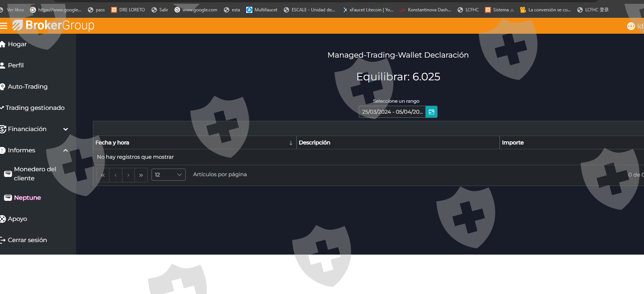Click Cerrar sesión to log out
Image resolution: width=644 pixels, height=294 pixels.
(x=27, y=240)
